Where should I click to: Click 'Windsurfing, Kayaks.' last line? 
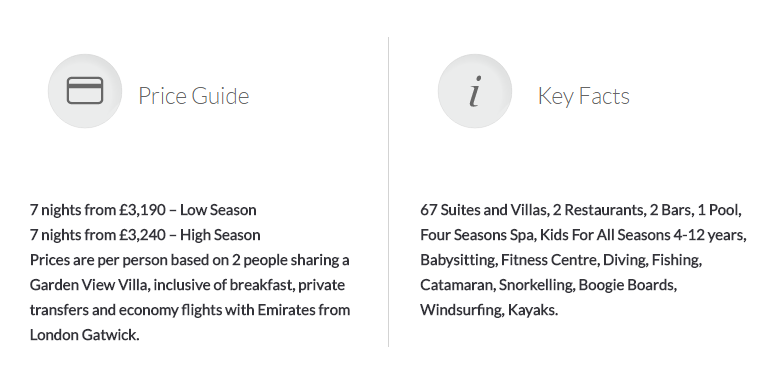coord(489,310)
